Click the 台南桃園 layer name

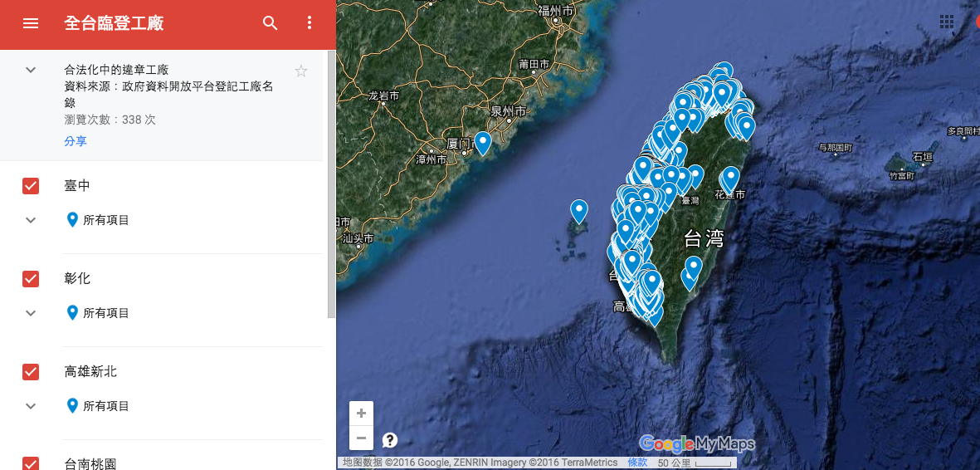tap(90, 463)
